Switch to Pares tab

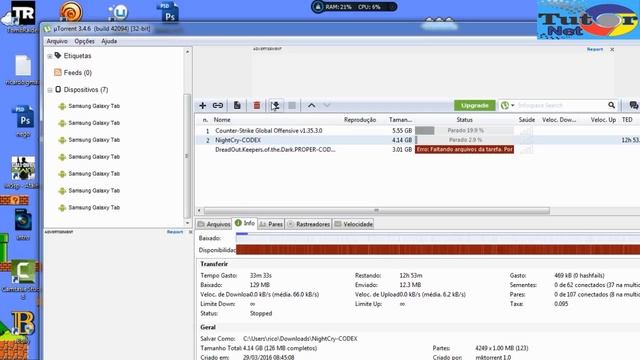271,224
